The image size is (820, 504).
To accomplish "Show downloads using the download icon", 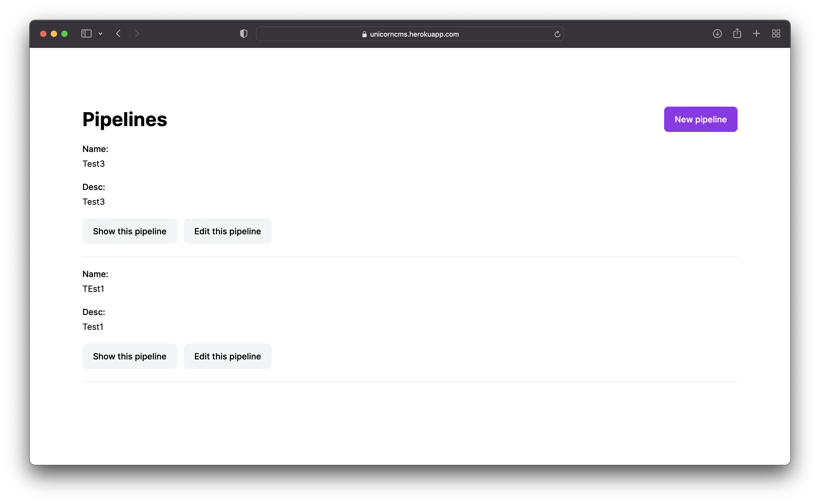I will [717, 34].
